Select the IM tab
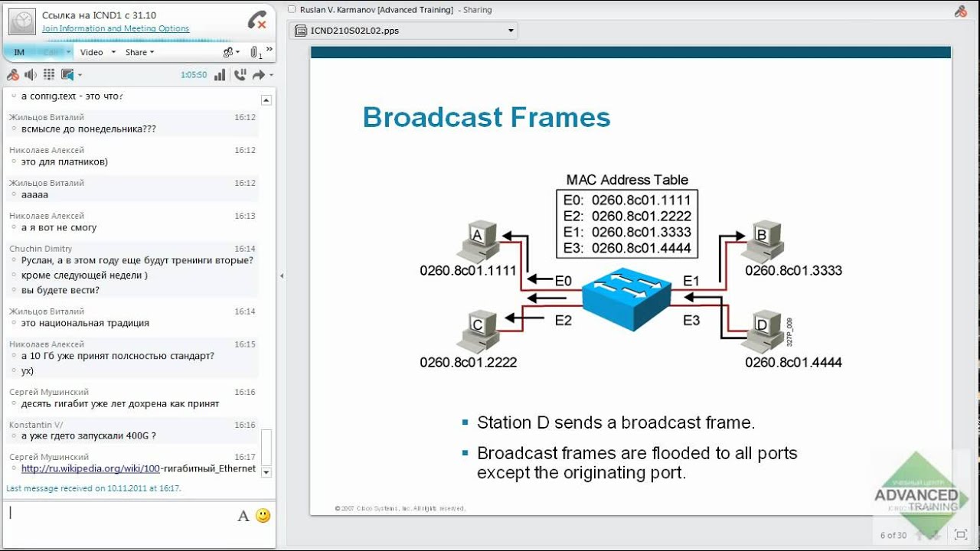Image resolution: width=980 pixels, height=551 pixels. click(19, 52)
